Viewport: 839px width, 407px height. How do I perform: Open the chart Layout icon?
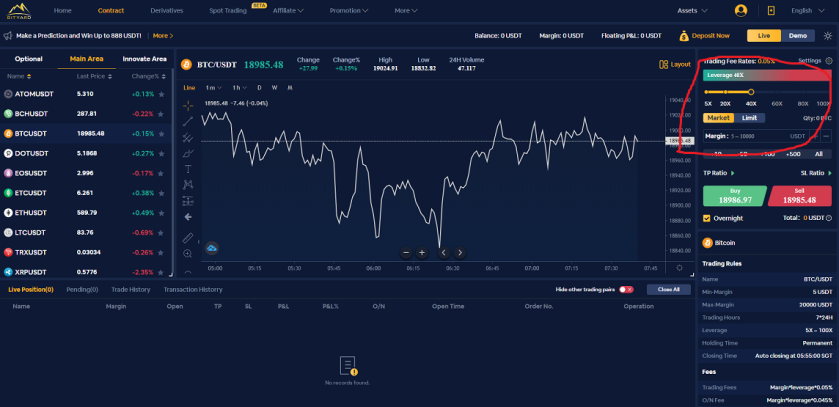(663, 64)
